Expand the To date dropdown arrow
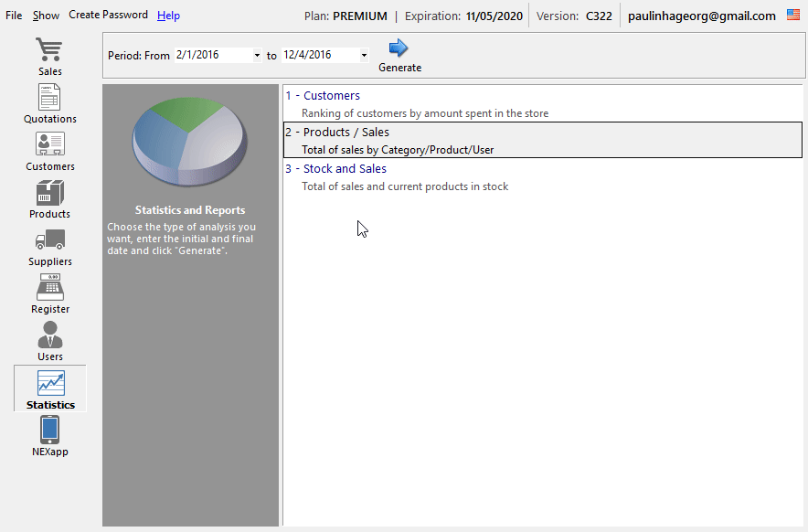 pos(364,55)
